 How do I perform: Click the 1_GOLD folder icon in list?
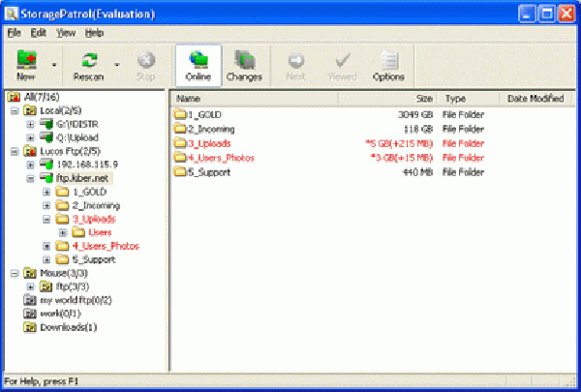pyautogui.click(x=180, y=114)
